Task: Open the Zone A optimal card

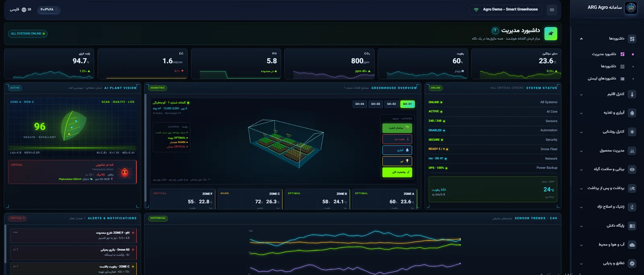Action: click(384, 199)
